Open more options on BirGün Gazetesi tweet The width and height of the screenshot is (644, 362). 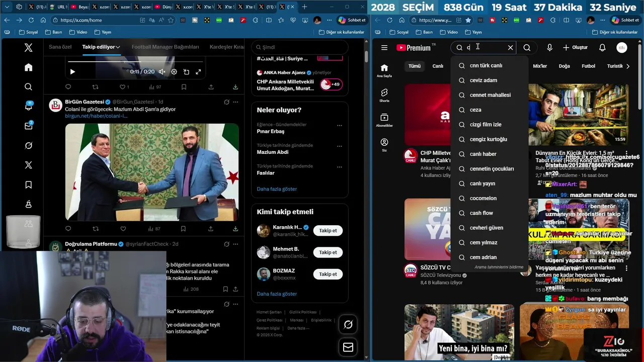(x=235, y=102)
